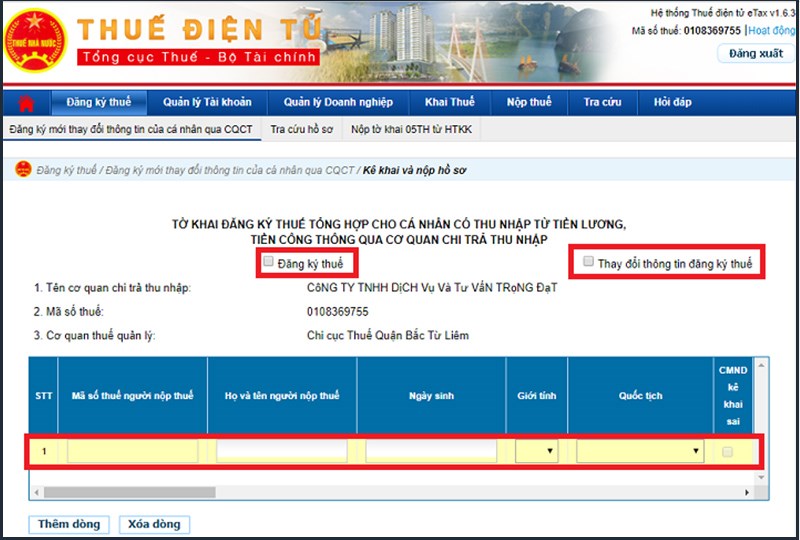
Task: Click the company name CÔNG TY TNHH text
Action: tap(432, 288)
